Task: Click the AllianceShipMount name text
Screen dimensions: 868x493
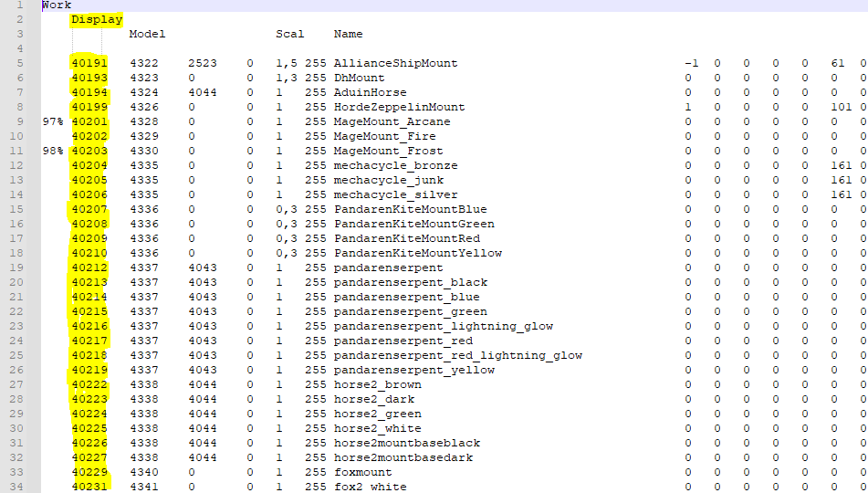Action: pos(395,63)
